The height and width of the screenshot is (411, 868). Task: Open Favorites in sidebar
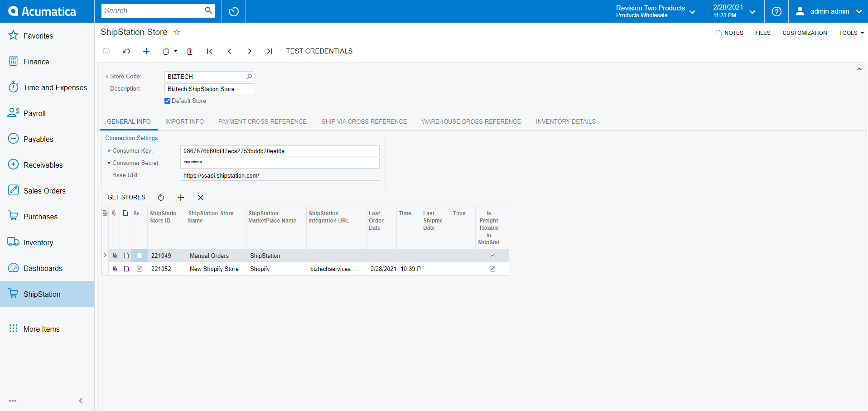pos(47,36)
